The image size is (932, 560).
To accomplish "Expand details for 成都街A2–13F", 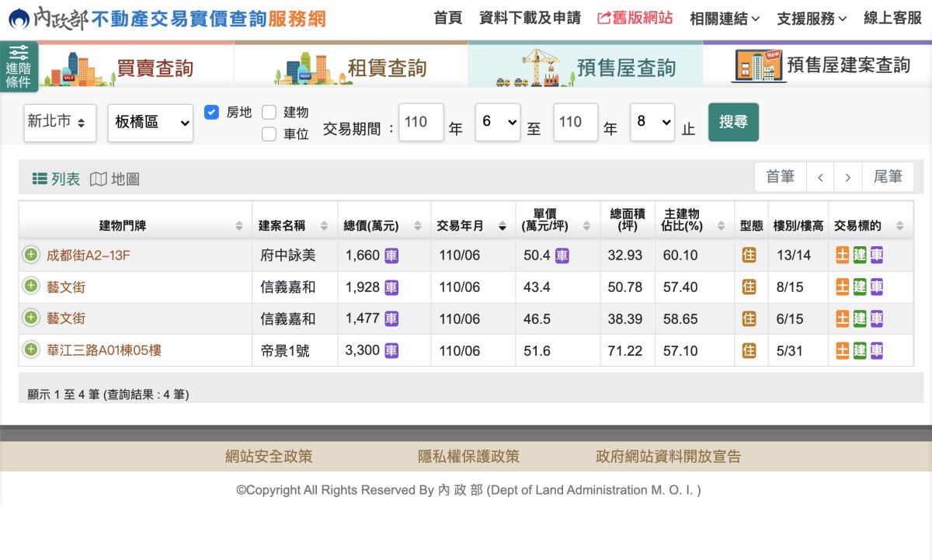I will click(x=31, y=256).
